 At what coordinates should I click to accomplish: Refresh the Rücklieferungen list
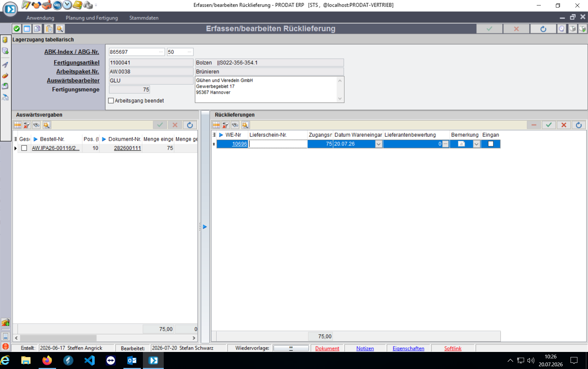pos(579,125)
